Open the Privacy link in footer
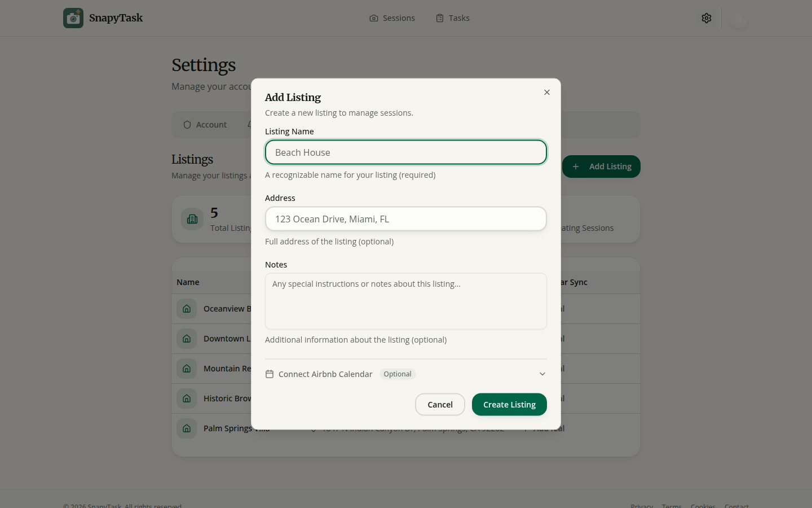Viewport: 812px width, 508px height. (642, 505)
